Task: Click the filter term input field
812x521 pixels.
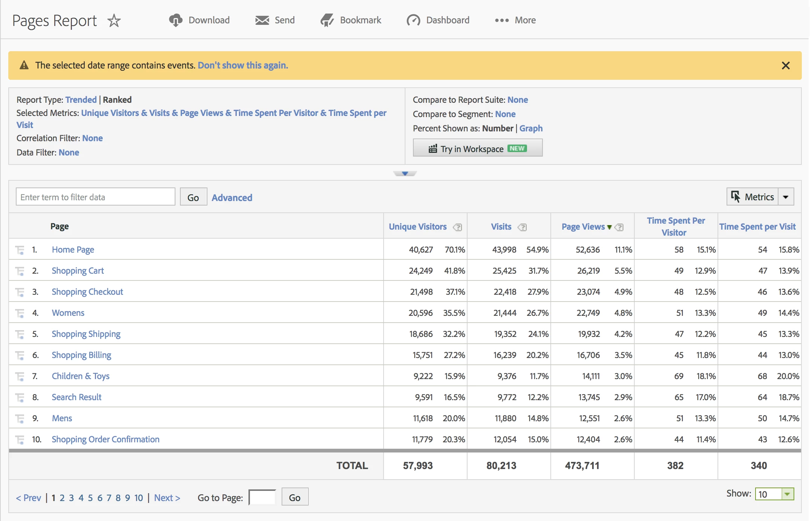Action: (95, 197)
